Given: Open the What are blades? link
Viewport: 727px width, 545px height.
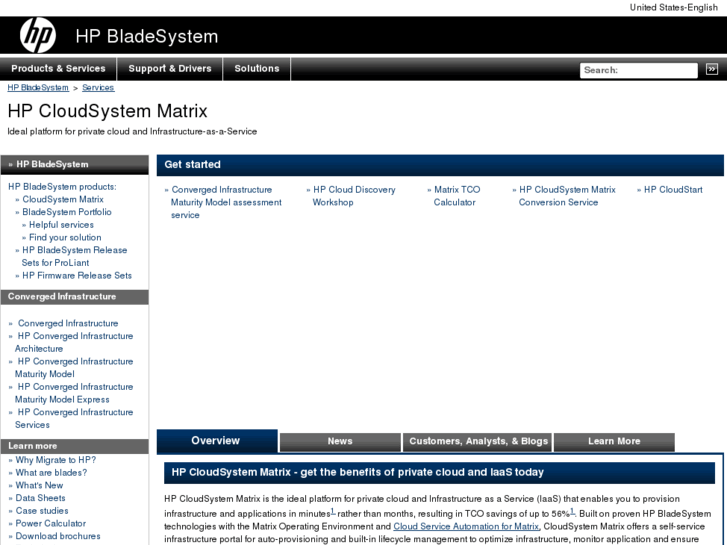Looking at the screenshot, I should 51,473.
